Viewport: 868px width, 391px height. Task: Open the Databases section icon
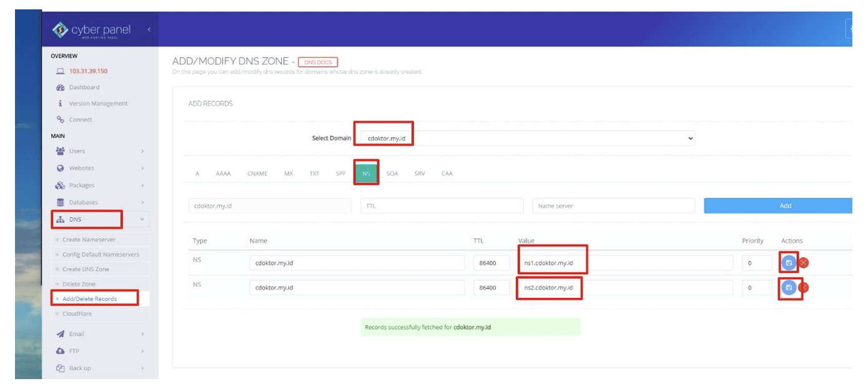click(x=59, y=202)
